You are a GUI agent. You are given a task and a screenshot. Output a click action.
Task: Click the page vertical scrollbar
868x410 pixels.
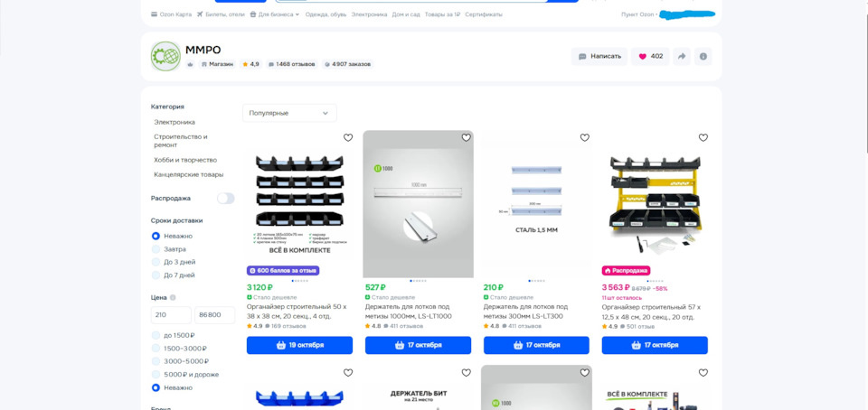point(865,83)
